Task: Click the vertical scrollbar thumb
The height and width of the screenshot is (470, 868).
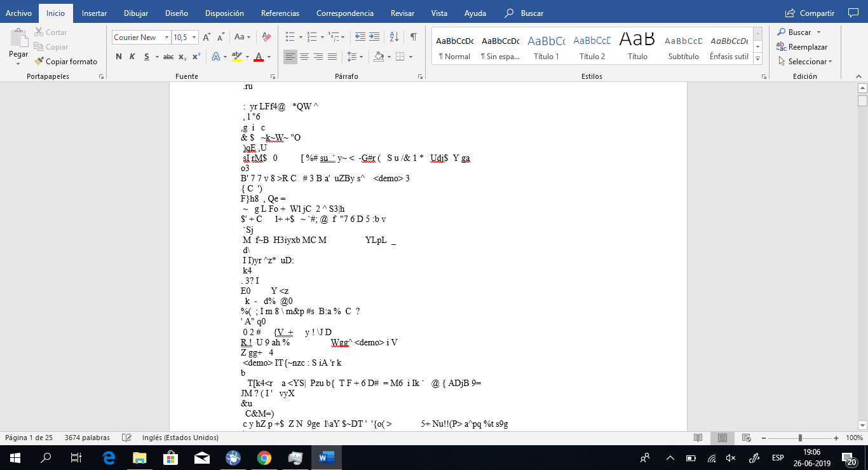Action: pos(862,100)
